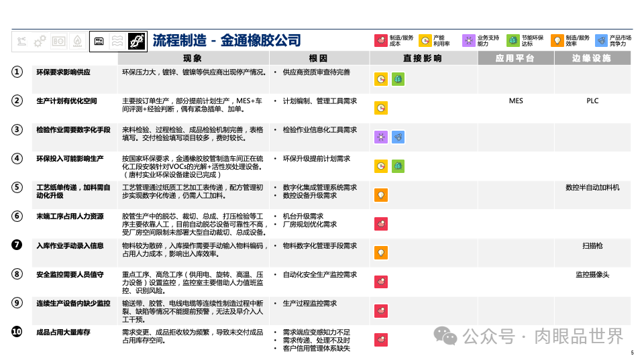
Task: Click the row label 生产计划有优化空间
Action: click(66, 101)
